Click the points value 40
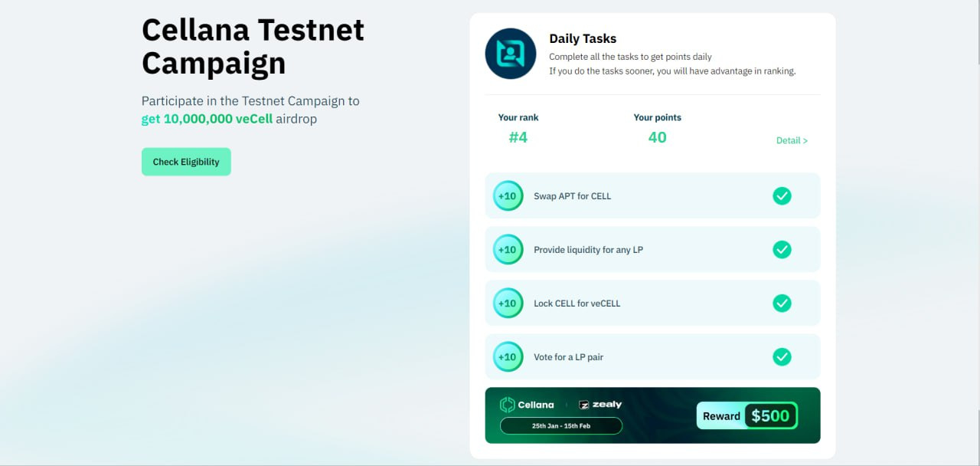The height and width of the screenshot is (466, 980). 657,138
